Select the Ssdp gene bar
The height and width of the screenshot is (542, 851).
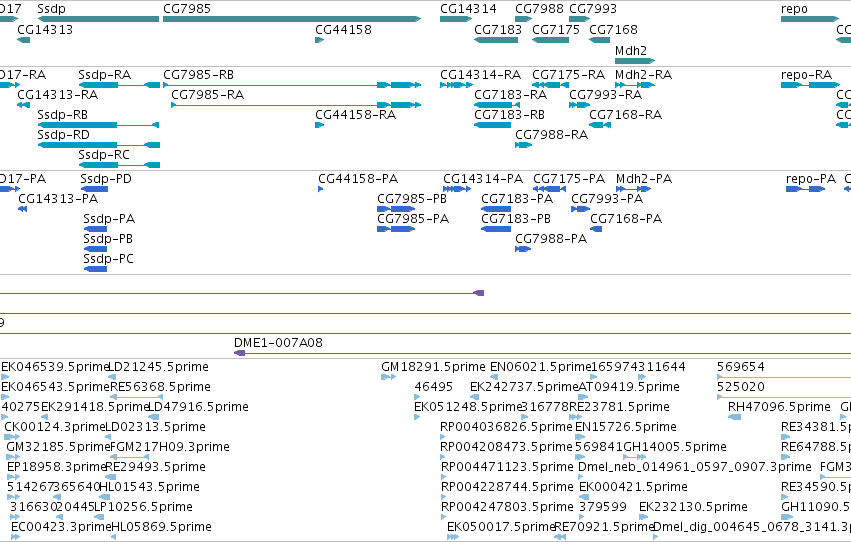tap(98, 19)
